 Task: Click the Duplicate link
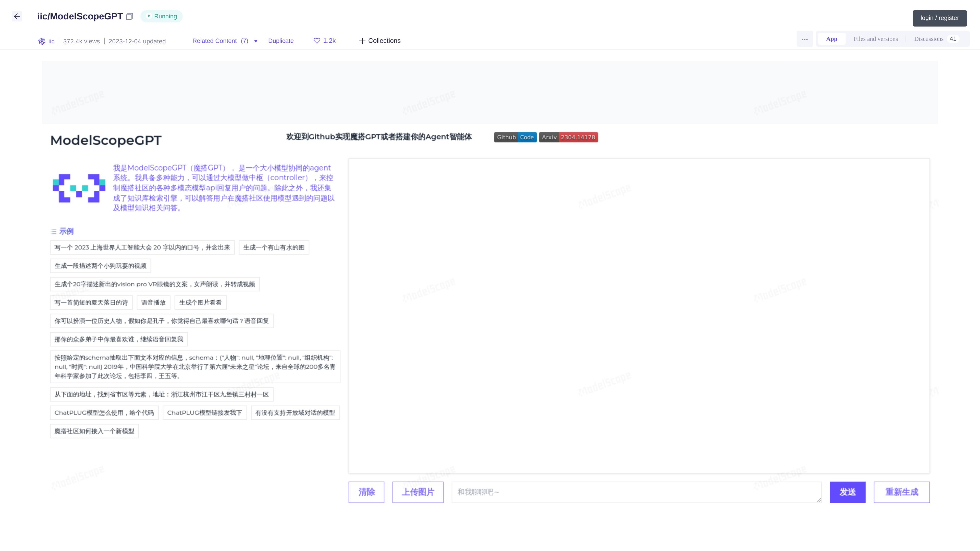[x=281, y=41]
